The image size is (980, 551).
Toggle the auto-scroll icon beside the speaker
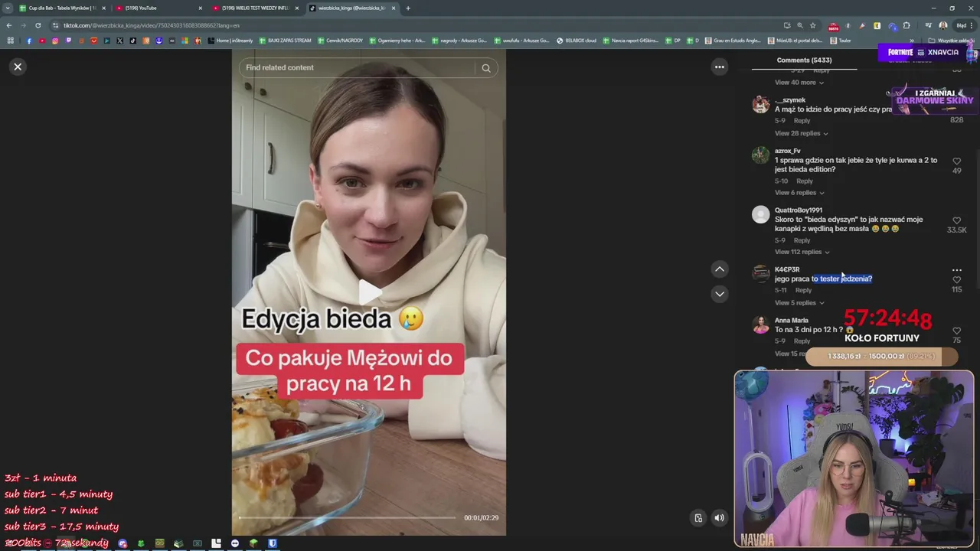tap(698, 518)
